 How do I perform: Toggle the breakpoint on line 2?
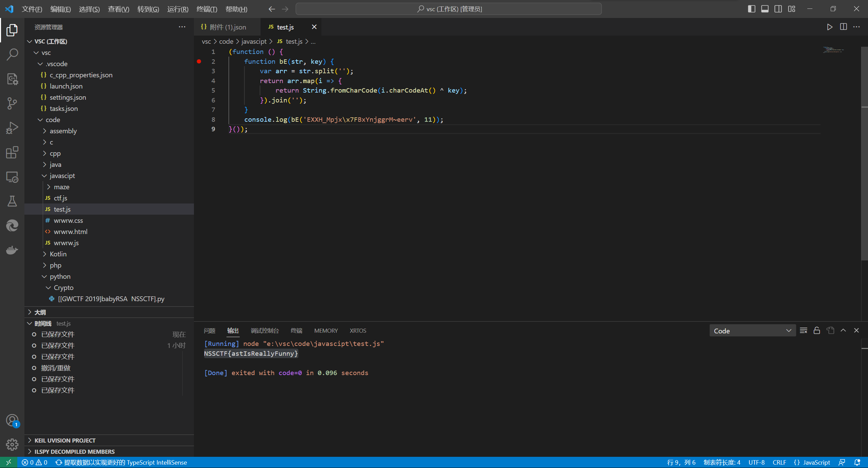coord(199,61)
